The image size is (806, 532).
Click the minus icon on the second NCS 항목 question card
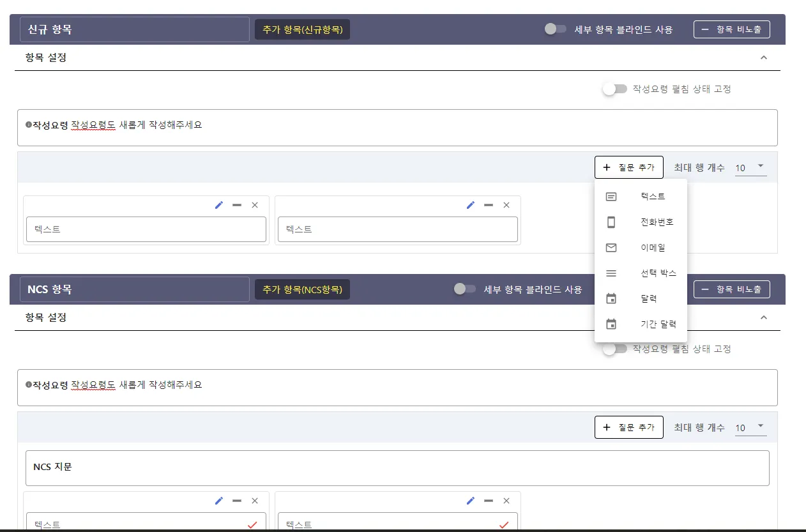pyautogui.click(x=489, y=501)
